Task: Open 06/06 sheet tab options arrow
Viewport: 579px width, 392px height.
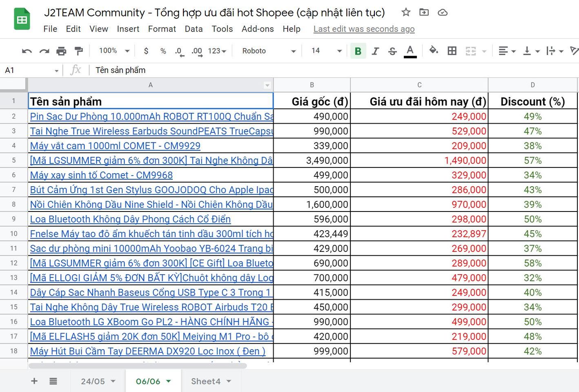Action: pyautogui.click(x=168, y=381)
